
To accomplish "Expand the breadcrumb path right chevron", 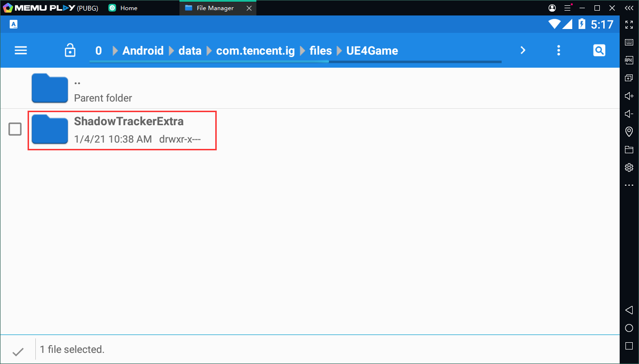I will [x=522, y=50].
